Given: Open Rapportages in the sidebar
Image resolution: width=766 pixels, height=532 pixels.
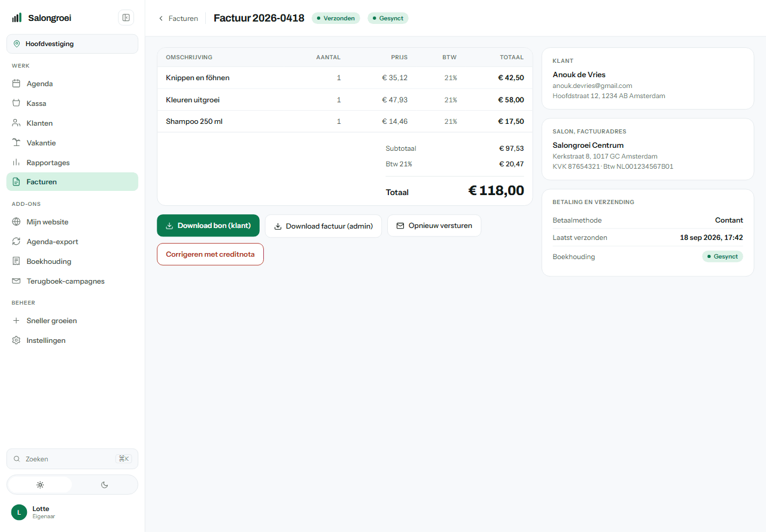Looking at the screenshot, I should point(72,163).
